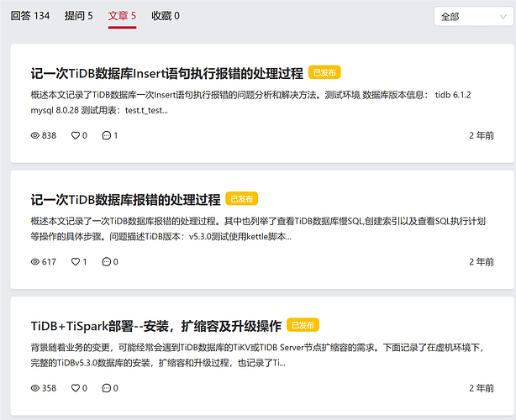The width and height of the screenshot is (516, 420).
Task: Open comments icon on the TiSpark article
Action: [x=106, y=388]
